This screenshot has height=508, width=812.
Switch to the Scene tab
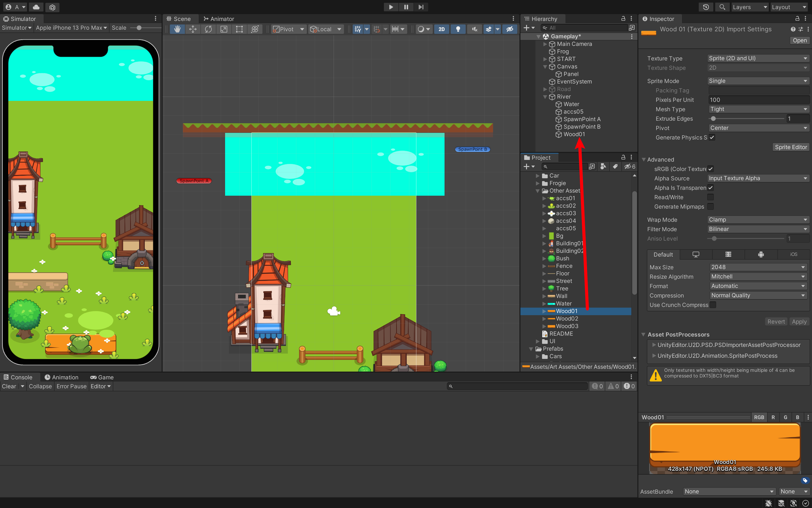point(179,19)
